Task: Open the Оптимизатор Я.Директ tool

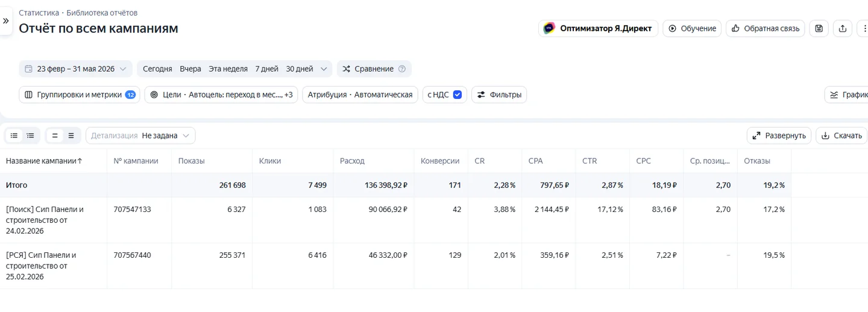Action: tap(598, 28)
